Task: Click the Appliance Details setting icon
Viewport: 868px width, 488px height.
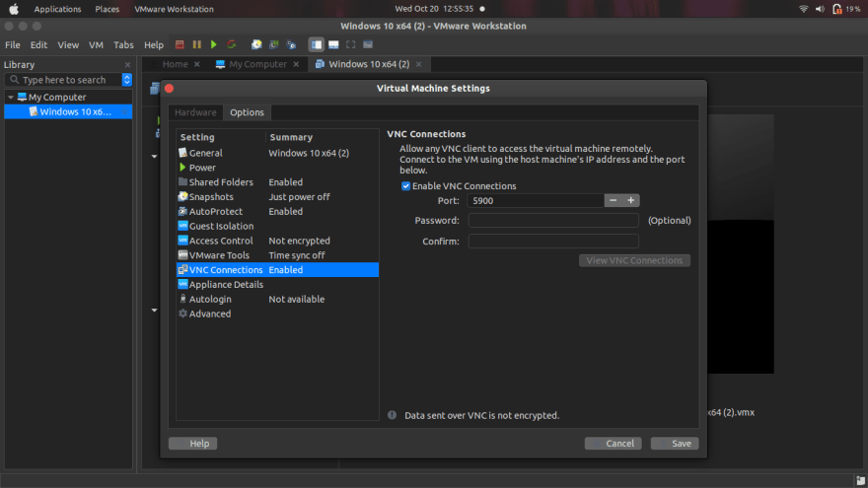Action: 182,284
